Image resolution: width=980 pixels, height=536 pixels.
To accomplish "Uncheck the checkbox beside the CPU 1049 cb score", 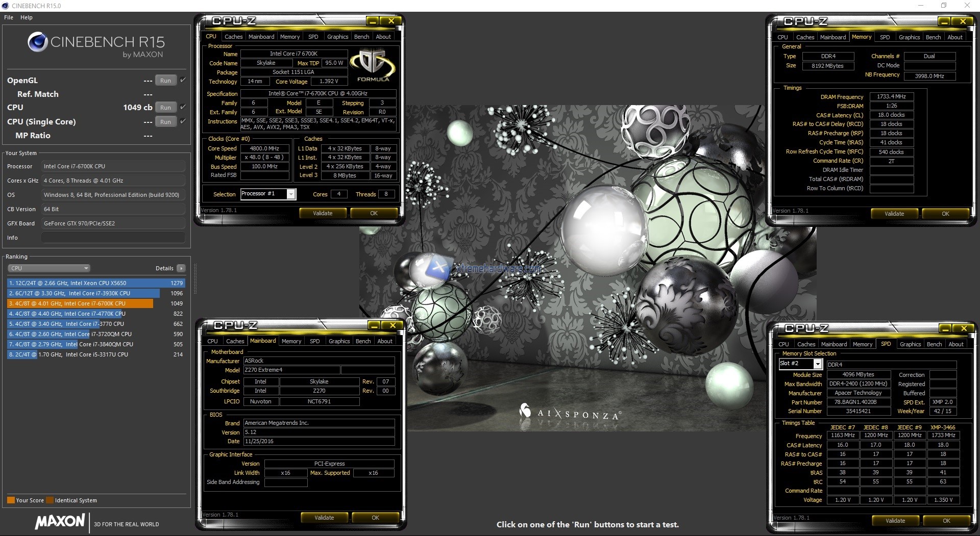I will click(x=182, y=107).
